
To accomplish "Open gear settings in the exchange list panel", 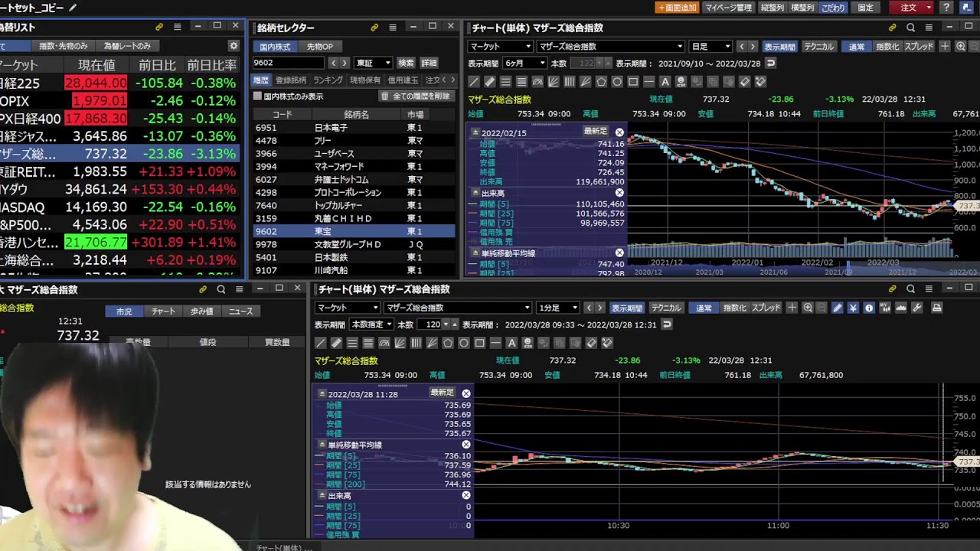I will (234, 46).
